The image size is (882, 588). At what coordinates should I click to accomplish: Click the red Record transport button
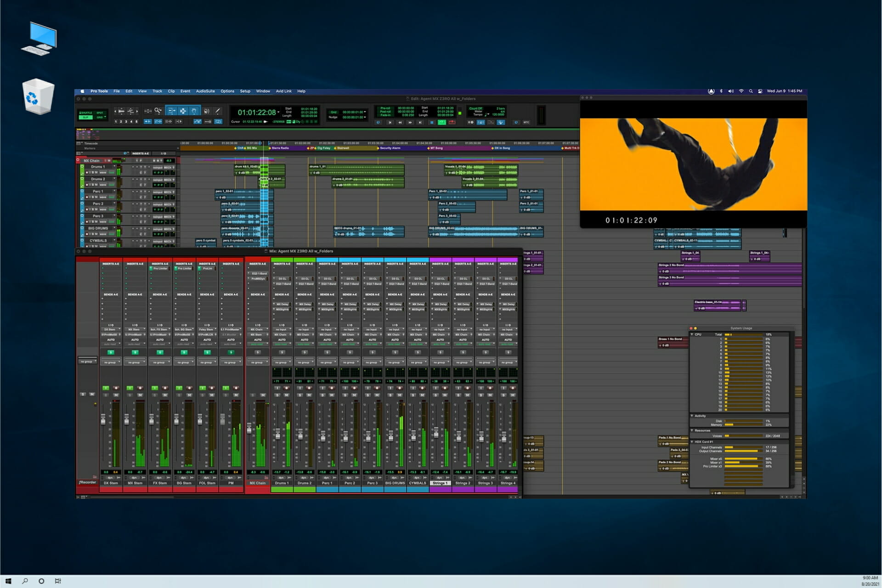click(452, 122)
